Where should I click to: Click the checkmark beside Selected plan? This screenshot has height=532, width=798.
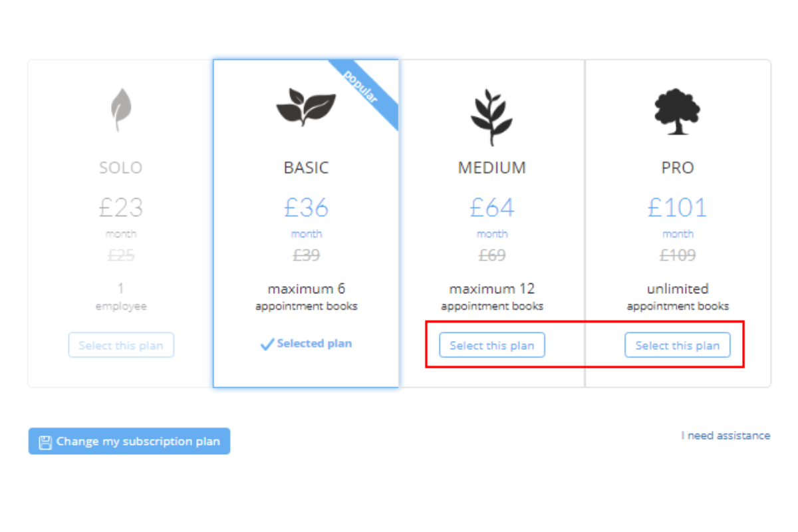point(267,344)
